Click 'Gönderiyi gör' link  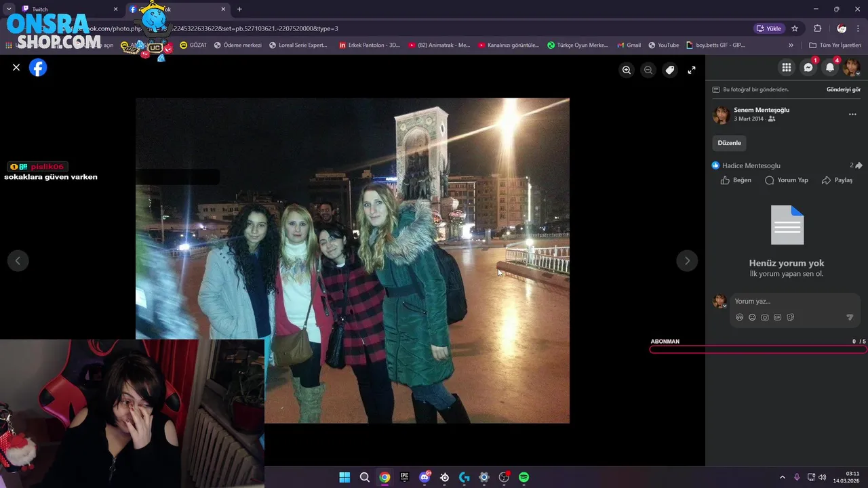(843, 89)
